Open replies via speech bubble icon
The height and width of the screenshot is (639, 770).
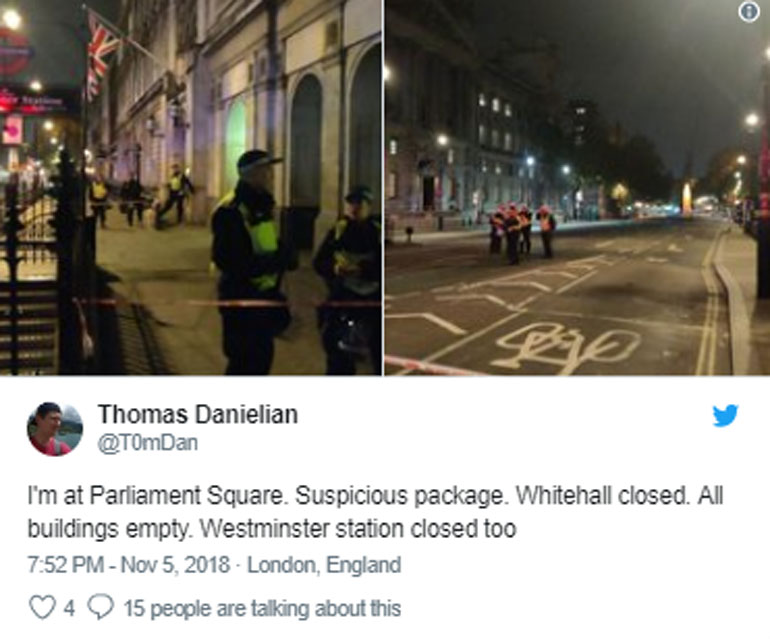pos(101,607)
